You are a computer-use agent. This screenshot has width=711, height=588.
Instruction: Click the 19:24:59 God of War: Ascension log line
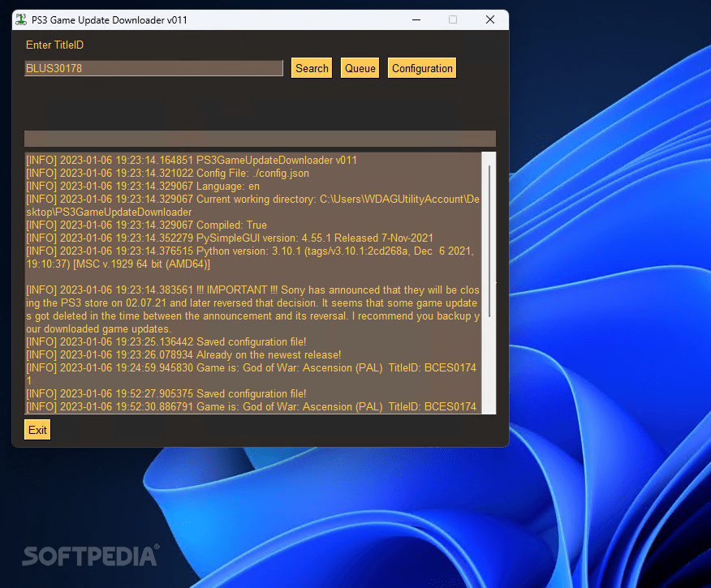(252, 374)
